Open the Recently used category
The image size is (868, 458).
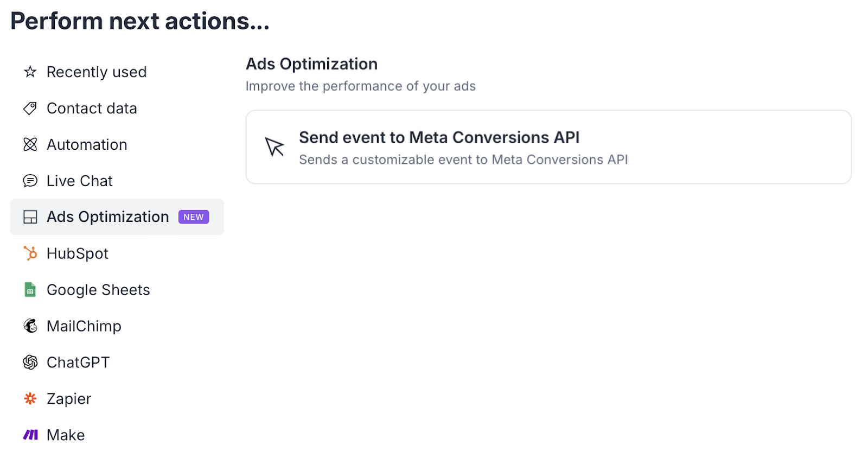97,72
